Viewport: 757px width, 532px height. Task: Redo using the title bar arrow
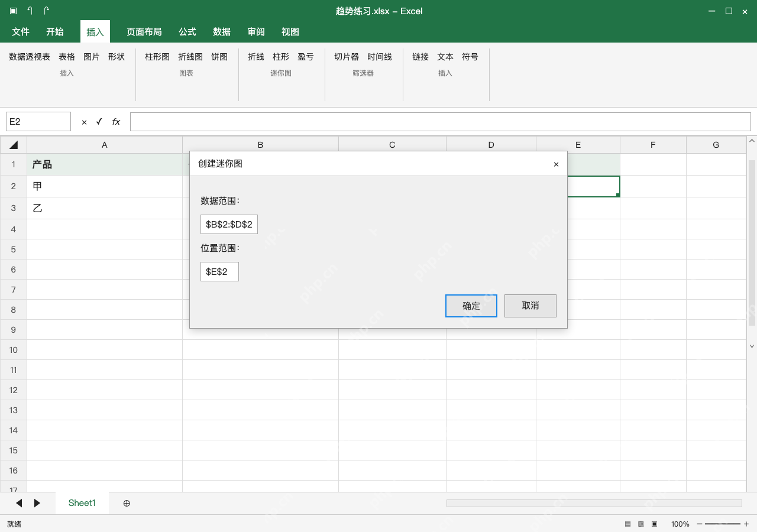46,11
